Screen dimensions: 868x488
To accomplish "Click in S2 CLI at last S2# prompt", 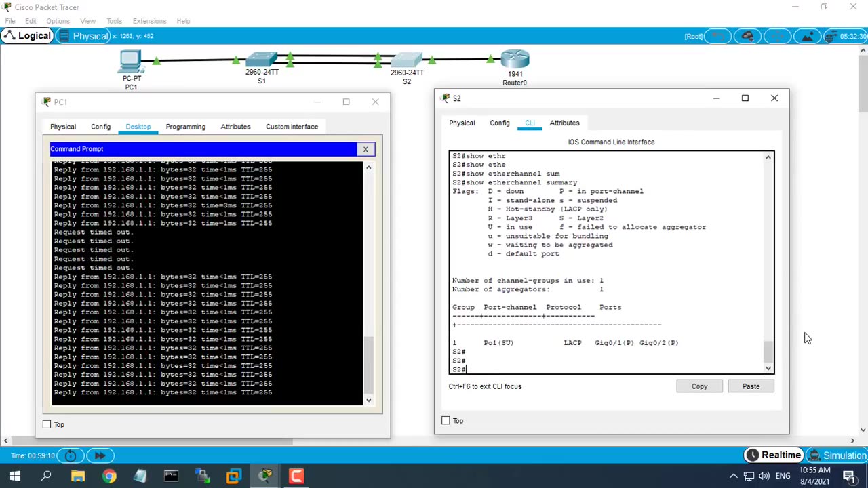I will (459, 369).
